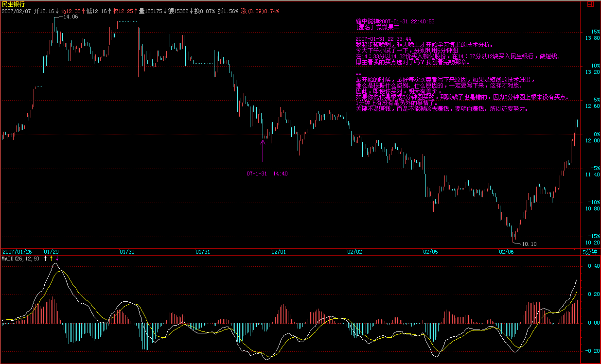Click the white up arrow beside MACD
This screenshot has height=364, width=601.
(45, 259)
